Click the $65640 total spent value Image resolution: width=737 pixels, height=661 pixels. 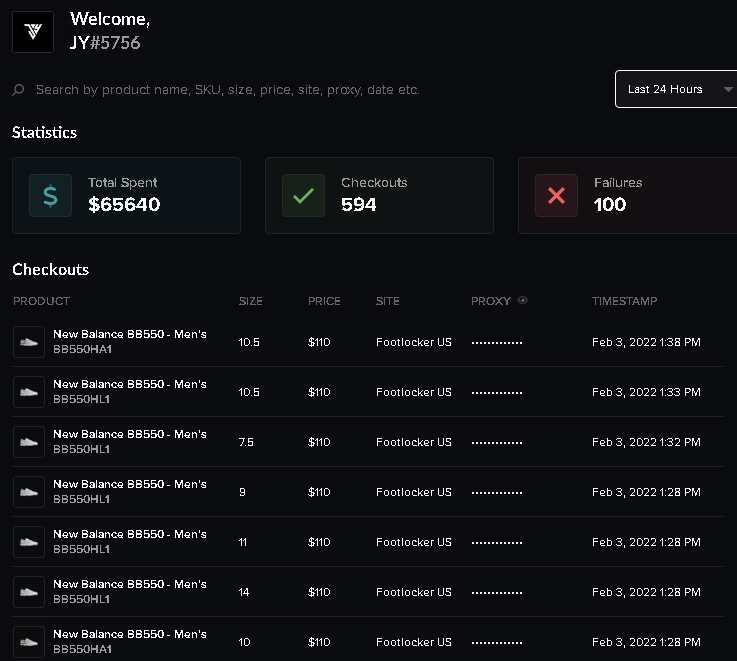click(124, 205)
